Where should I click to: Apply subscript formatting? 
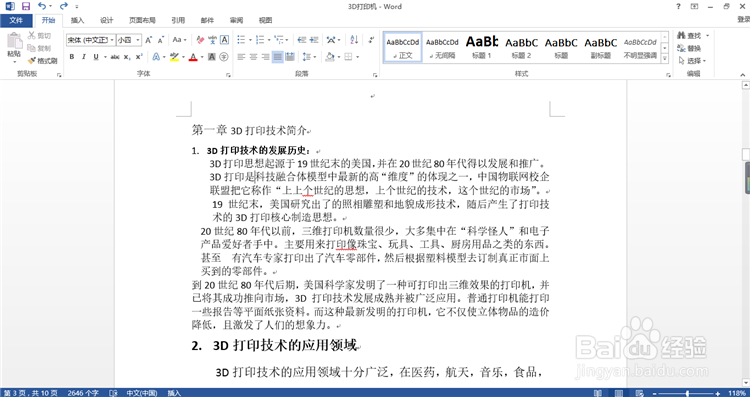point(127,57)
